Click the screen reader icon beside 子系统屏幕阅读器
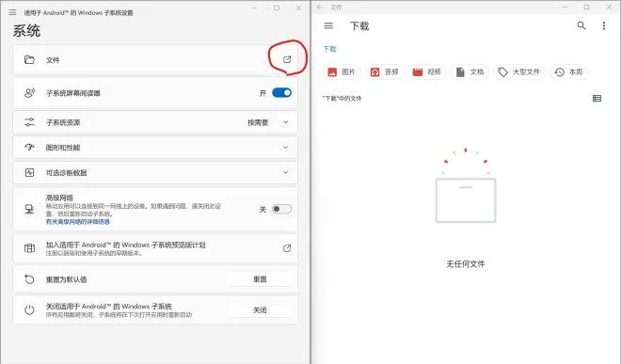The height and width of the screenshot is (364, 621). [x=30, y=93]
